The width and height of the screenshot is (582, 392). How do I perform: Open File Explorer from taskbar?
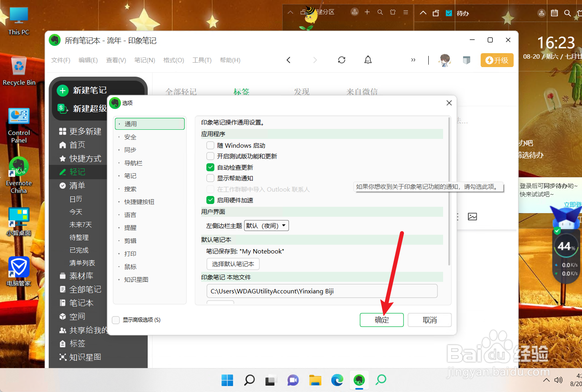[315, 380]
